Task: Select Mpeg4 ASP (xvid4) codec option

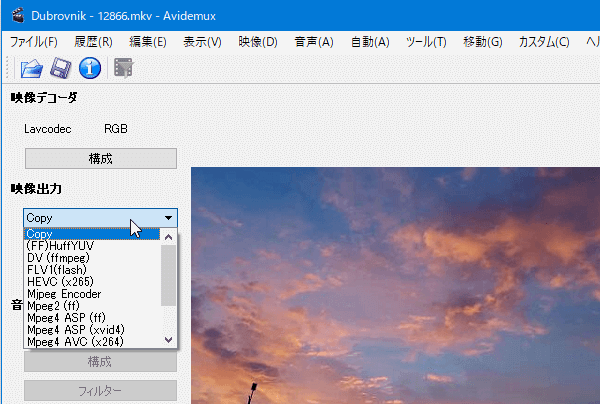Action: coord(92,330)
